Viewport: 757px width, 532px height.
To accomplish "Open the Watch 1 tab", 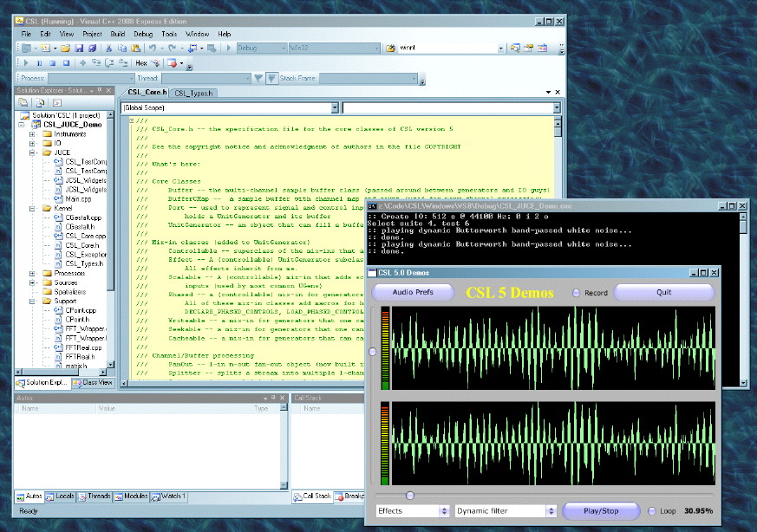I will coord(168,496).
